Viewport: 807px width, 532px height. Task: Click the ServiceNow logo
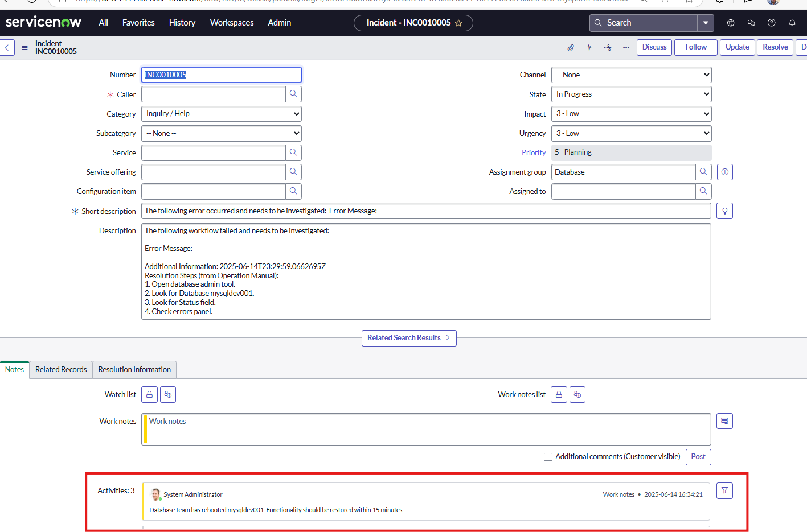(43, 22)
